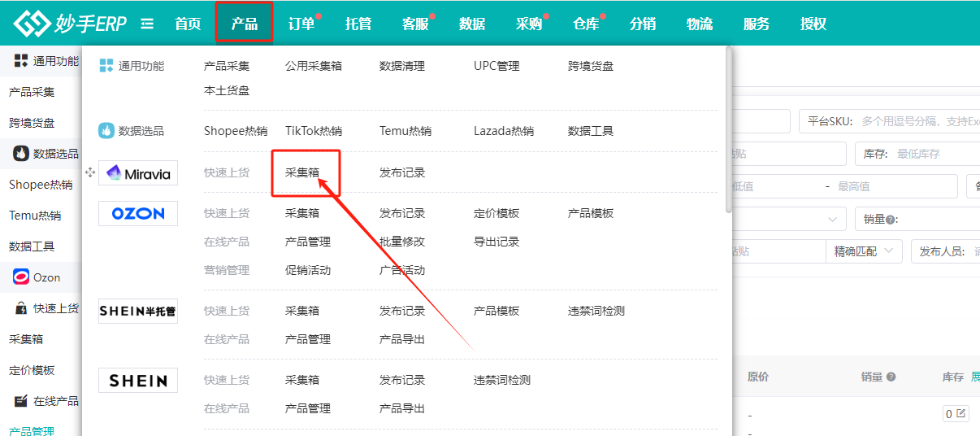Click the 通用功能 grid icon in sidebar

tap(21, 60)
